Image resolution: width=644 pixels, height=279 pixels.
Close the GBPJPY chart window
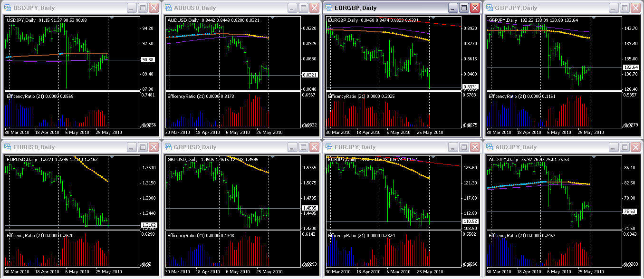tap(635, 8)
